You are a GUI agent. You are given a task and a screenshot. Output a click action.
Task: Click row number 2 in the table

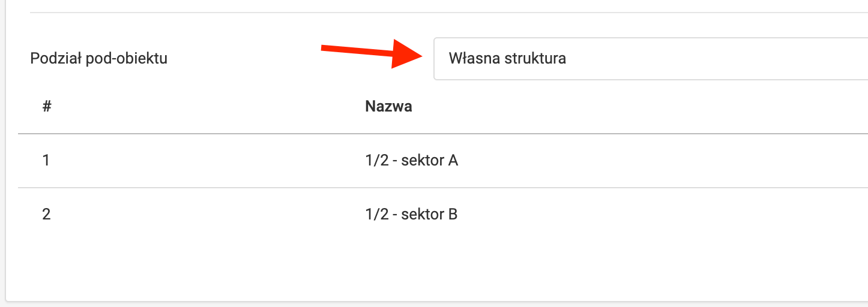46,214
